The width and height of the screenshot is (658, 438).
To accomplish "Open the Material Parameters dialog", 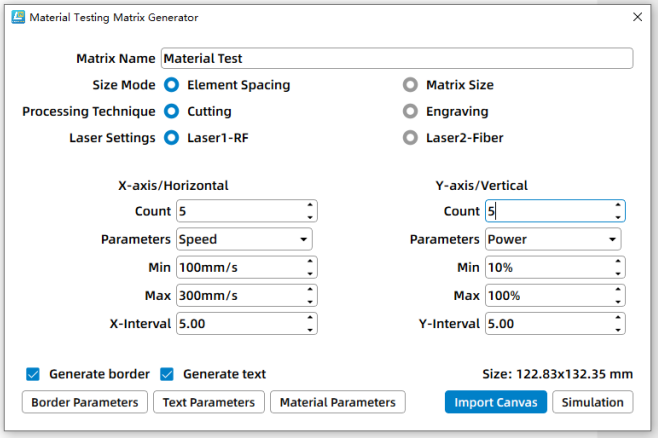I will (337, 402).
